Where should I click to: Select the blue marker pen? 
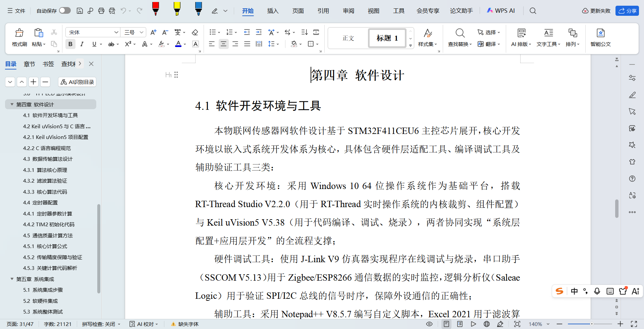(x=199, y=9)
